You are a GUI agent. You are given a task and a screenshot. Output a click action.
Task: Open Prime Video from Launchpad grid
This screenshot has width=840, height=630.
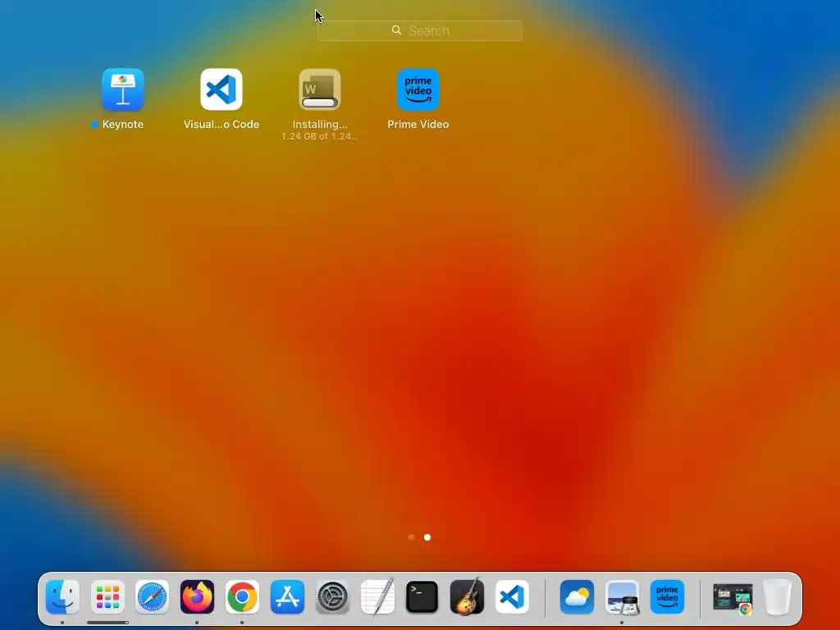[x=418, y=89]
